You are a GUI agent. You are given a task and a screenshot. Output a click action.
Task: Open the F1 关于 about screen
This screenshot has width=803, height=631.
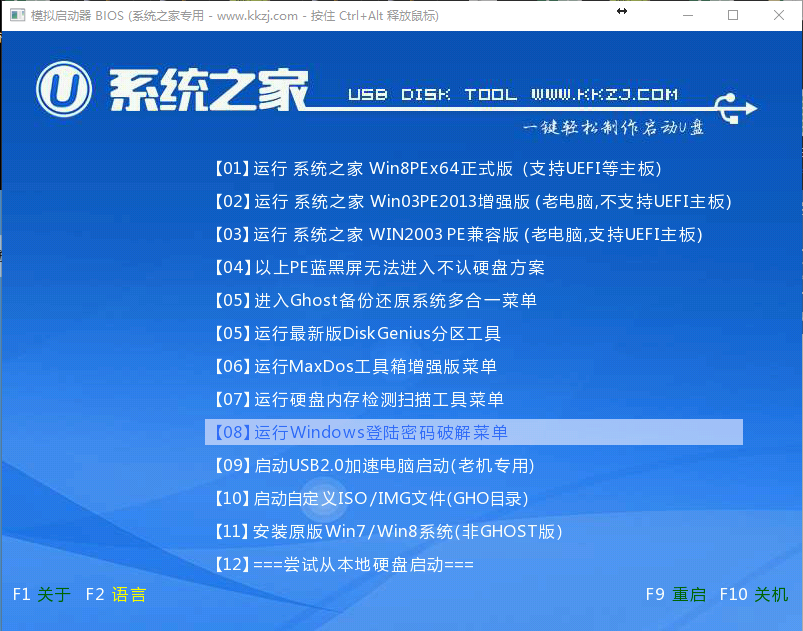[38, 594]
